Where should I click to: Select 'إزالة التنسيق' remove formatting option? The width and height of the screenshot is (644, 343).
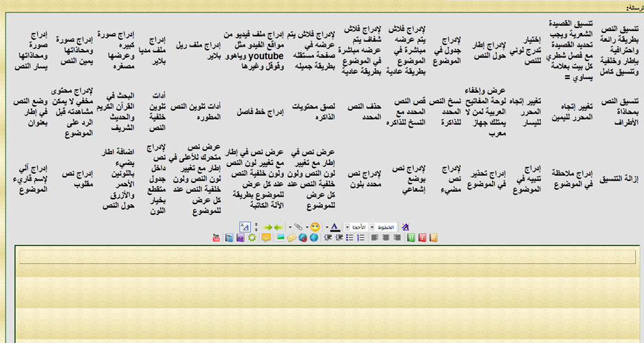pyautogui.click(x=620, y=179)
